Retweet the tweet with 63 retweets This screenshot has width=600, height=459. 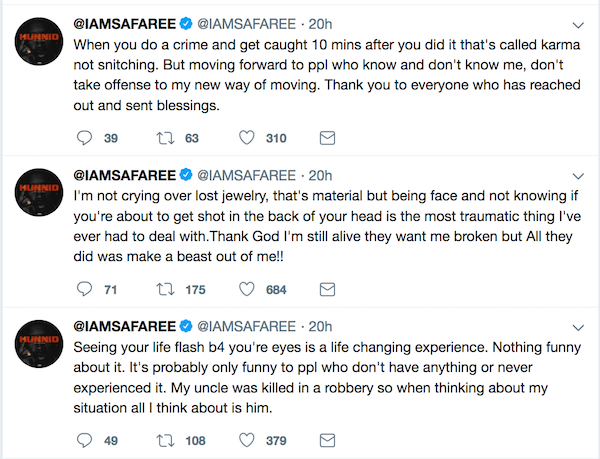click(165, 138)
